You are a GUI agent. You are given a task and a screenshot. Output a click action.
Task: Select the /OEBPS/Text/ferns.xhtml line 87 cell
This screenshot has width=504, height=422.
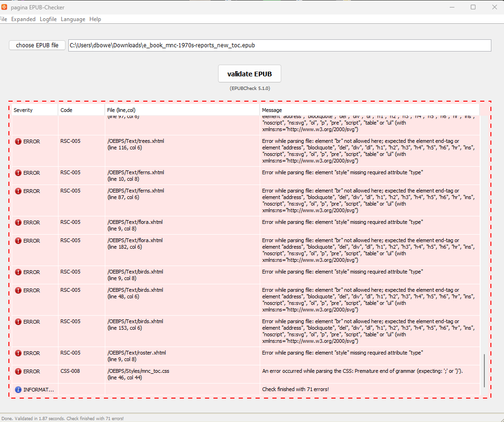[x=182, y=200]
